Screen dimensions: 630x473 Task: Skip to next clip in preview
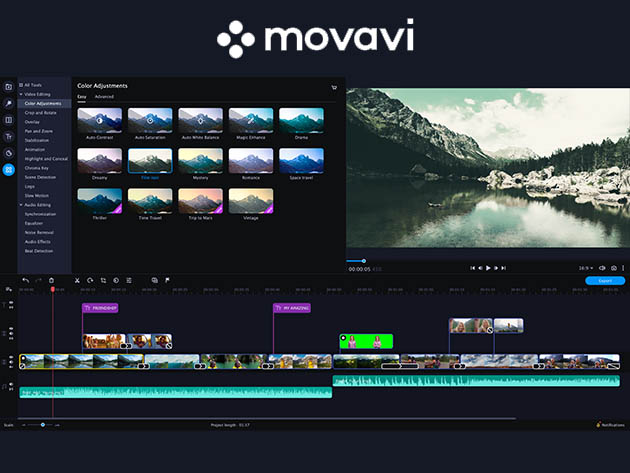coord(503,268)
